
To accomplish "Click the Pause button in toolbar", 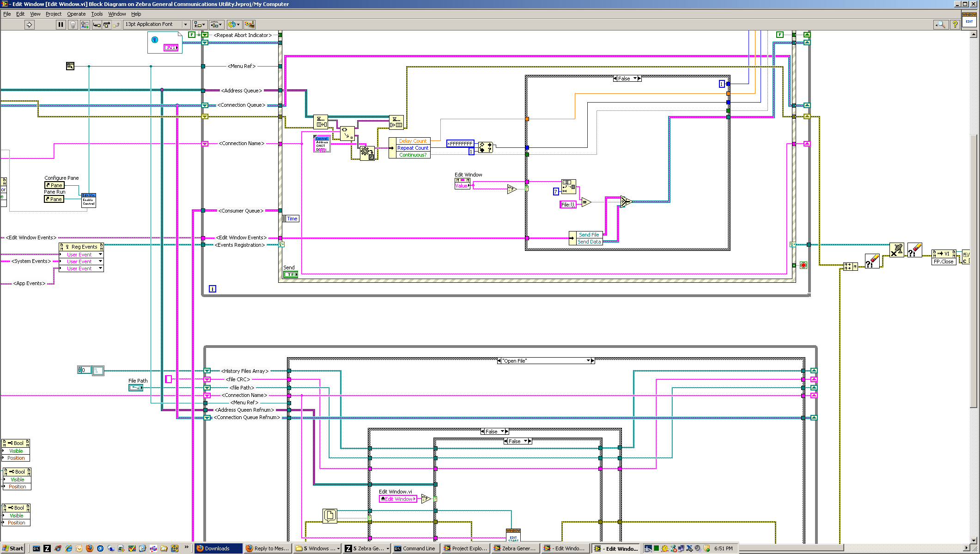I will 61,24.
